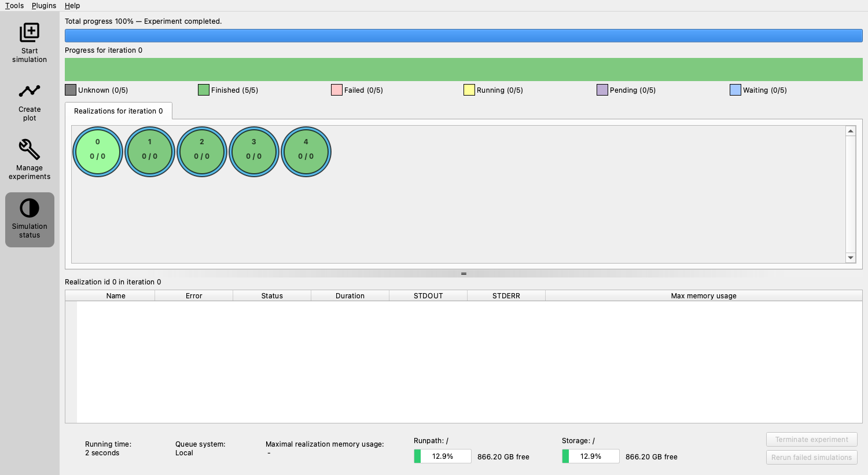Image resolution: width=868 pixels, height=475 pixels.
Task: Click the realizations scrollbar down arrow
Action: [851, 258]
